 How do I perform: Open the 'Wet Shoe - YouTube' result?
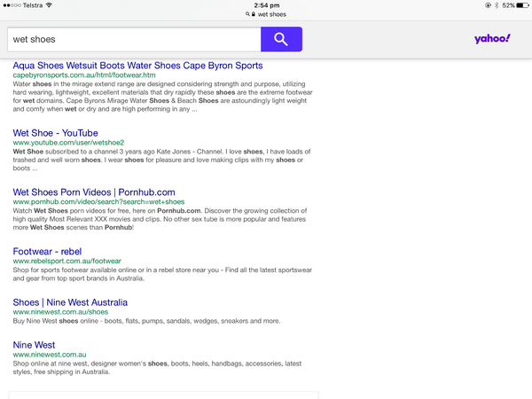[x=55, y=133]
